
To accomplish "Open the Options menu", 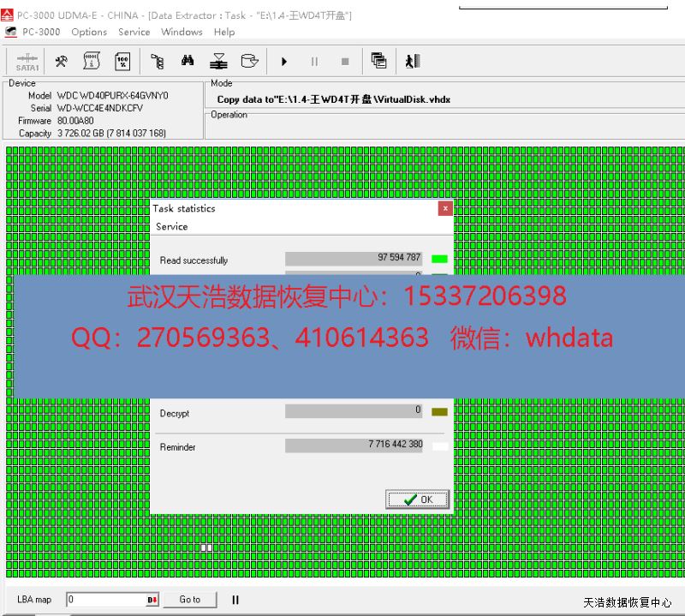I will [89, 32].
